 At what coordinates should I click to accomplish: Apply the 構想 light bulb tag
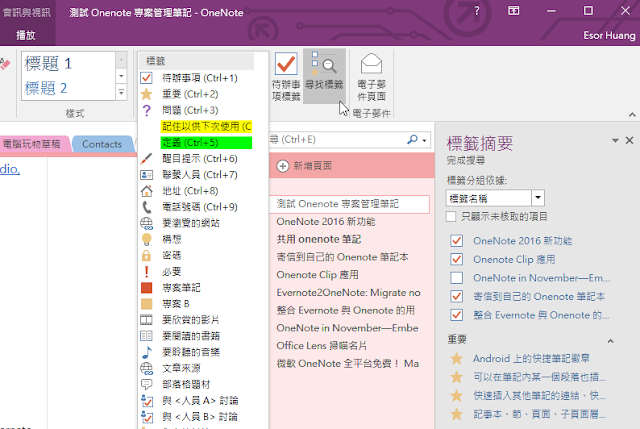[x=146, y=239]
